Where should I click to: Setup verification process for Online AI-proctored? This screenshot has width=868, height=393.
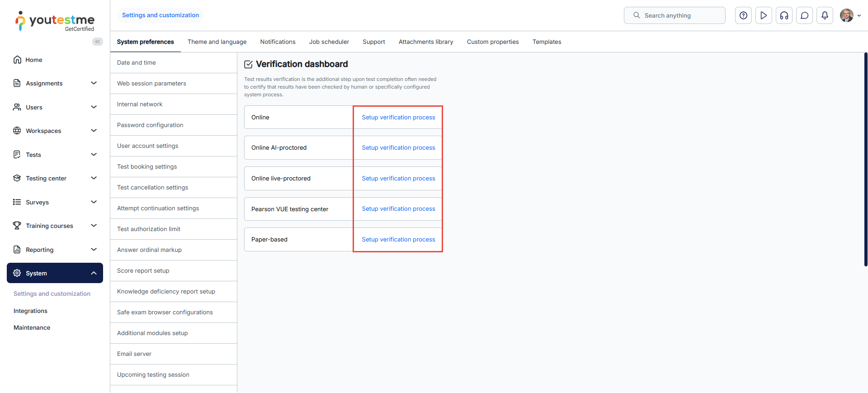tap(398, 147)
